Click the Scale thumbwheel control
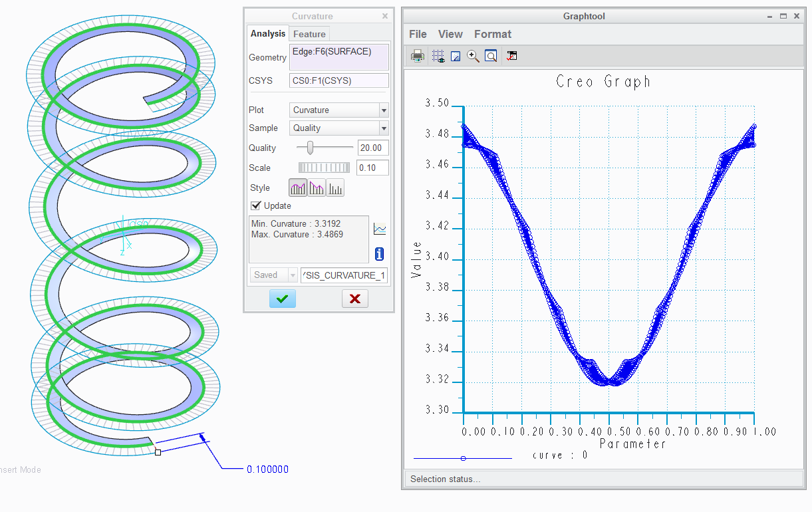 (324, 168)
